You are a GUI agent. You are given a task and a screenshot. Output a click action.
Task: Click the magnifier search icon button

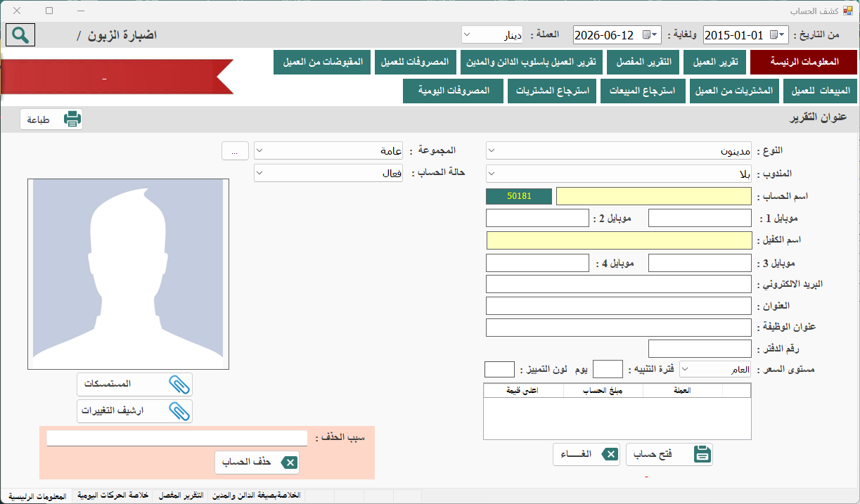pyautogui.click(x=20, y=34)
